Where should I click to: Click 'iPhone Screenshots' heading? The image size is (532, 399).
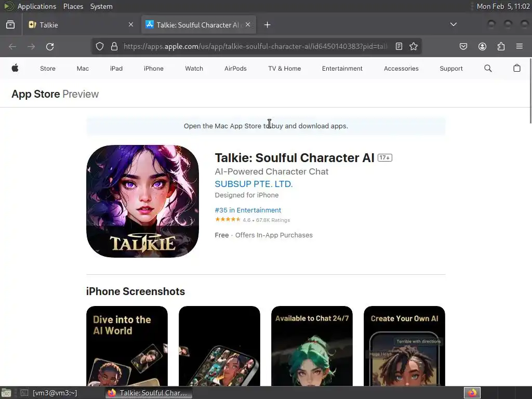136,291
